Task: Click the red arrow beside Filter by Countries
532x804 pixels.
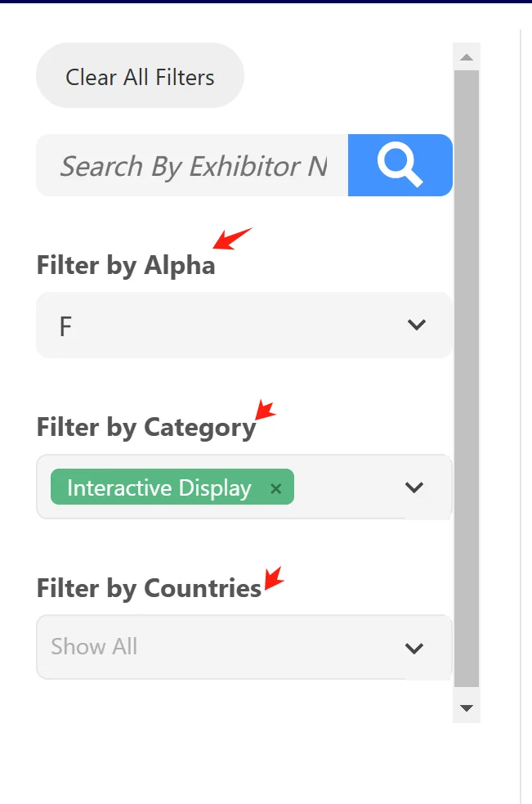Action: tap(273, 578)
